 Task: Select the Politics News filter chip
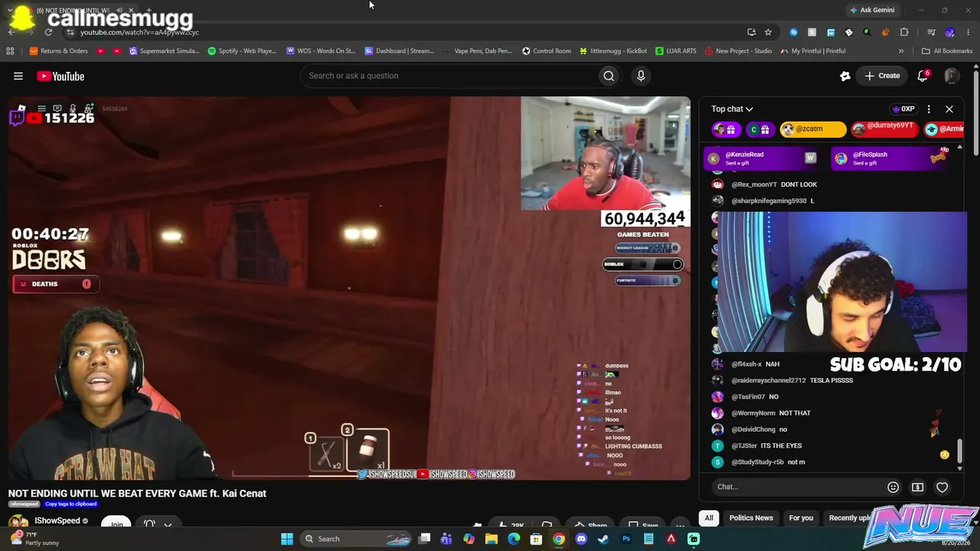(751, 518)
